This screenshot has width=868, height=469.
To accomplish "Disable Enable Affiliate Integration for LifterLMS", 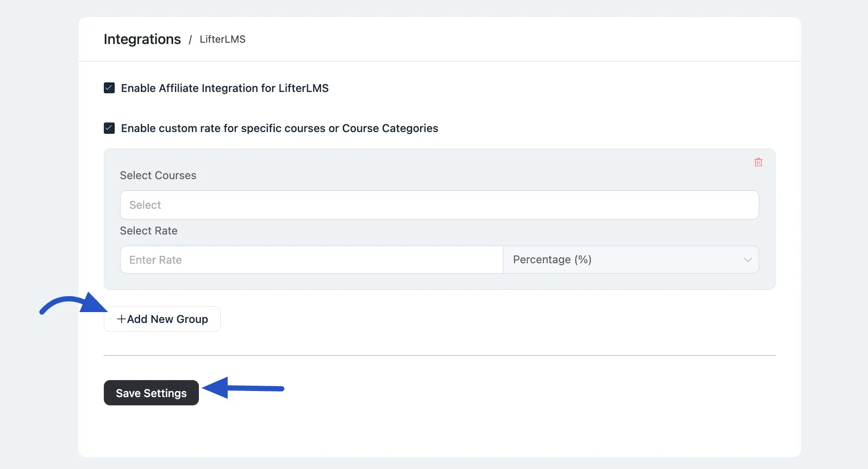I will pos(109,88).
